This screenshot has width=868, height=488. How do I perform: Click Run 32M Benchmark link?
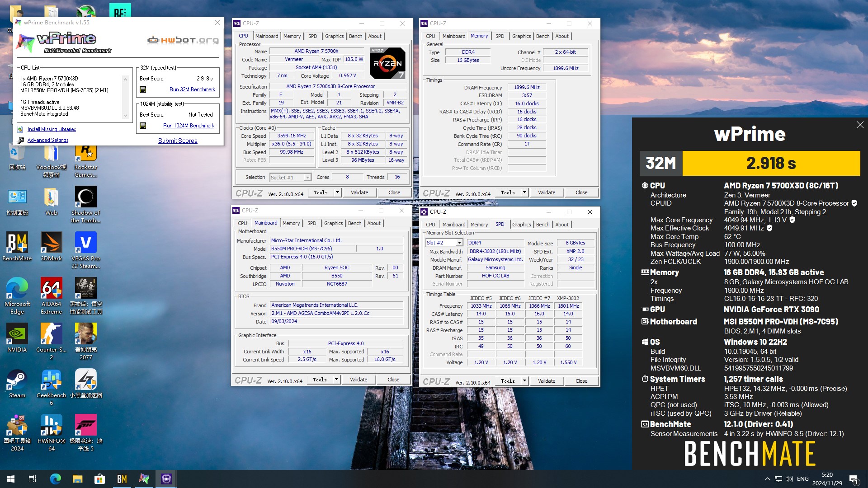192,89
